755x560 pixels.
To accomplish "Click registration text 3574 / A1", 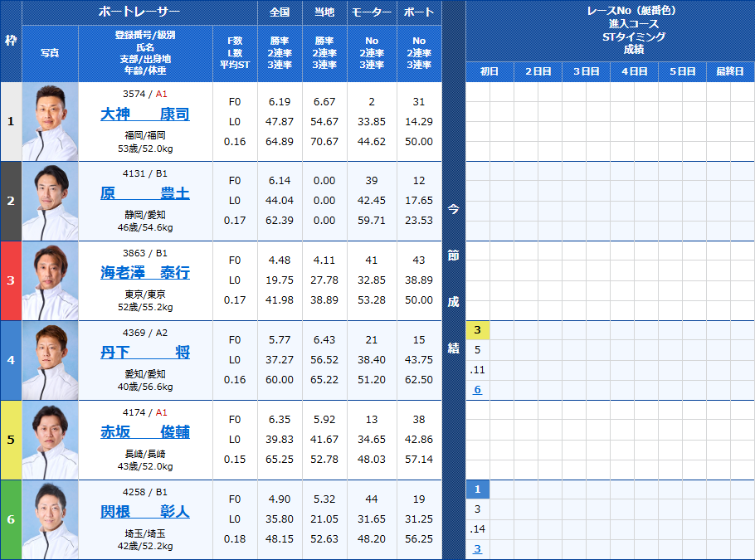I will (145, 94).
